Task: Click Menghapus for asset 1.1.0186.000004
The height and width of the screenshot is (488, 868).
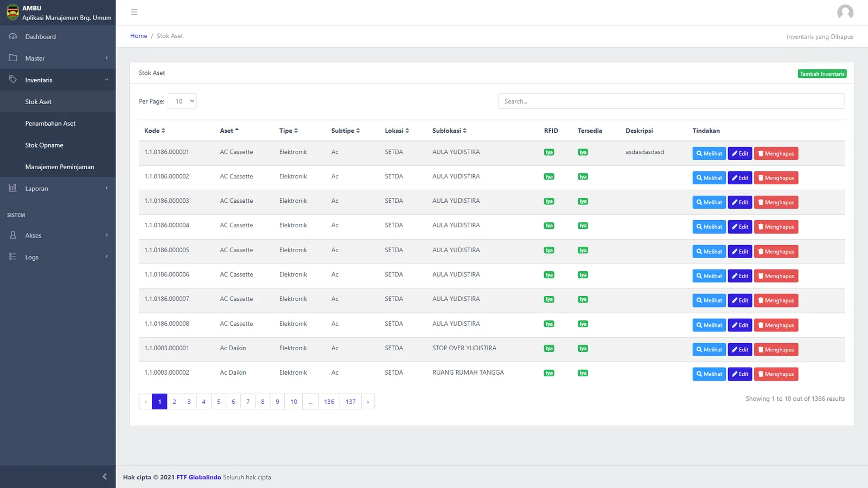Action: [776, 227]
